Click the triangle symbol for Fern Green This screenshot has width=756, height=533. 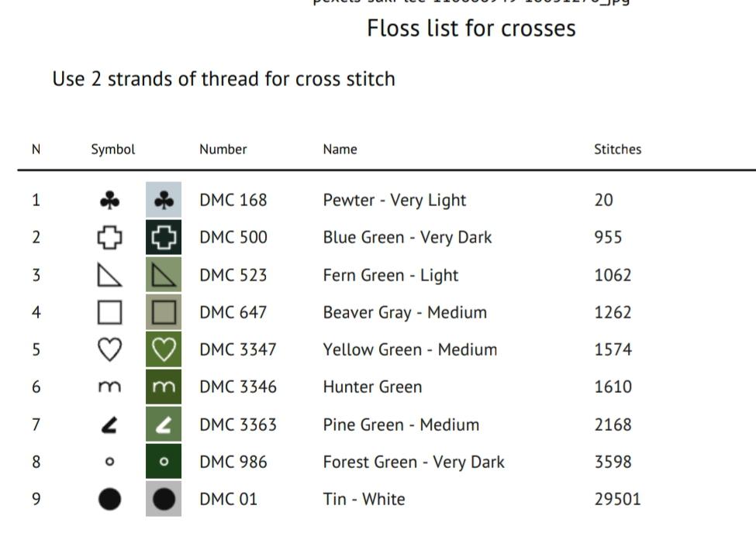[109, 275]
